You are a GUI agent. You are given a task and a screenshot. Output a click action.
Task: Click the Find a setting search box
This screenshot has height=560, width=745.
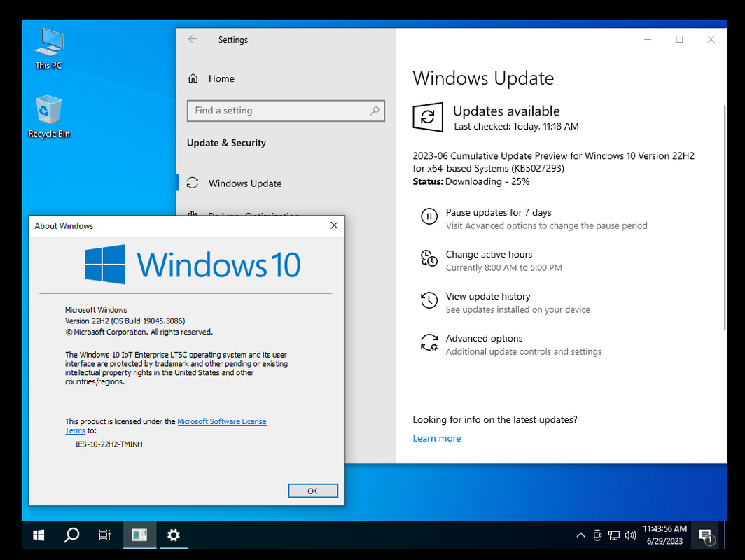pos(286,111)
